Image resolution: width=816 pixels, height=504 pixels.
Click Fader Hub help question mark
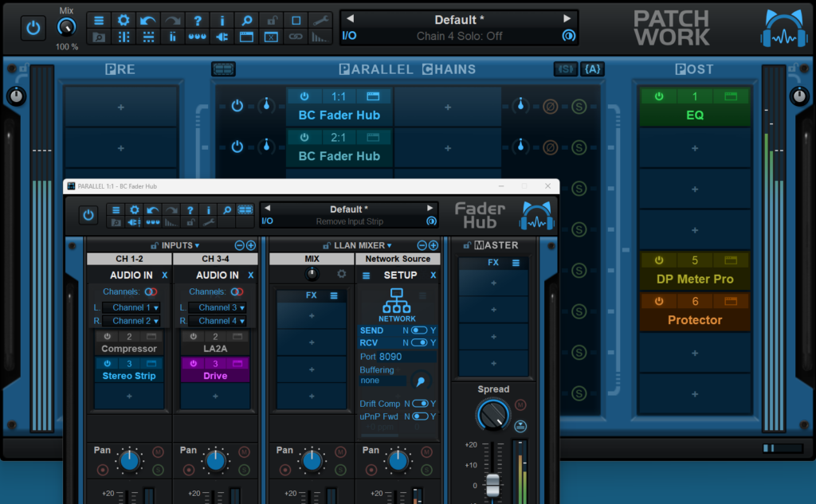tap(190, 210)
